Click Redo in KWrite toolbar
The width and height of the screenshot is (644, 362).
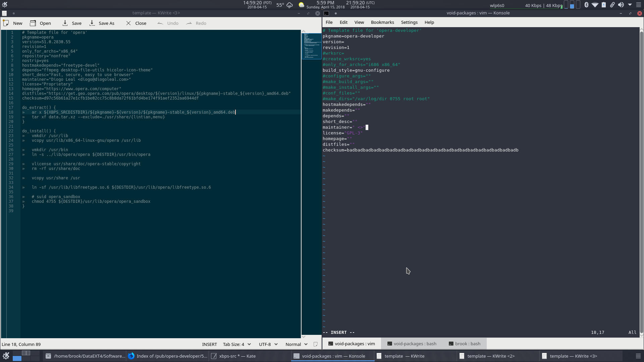pos(196,23)
